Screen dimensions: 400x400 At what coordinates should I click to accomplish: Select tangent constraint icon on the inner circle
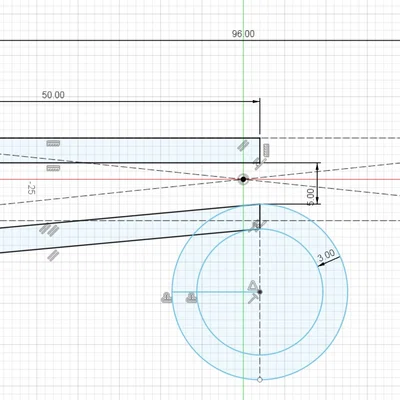pos(191,297)
